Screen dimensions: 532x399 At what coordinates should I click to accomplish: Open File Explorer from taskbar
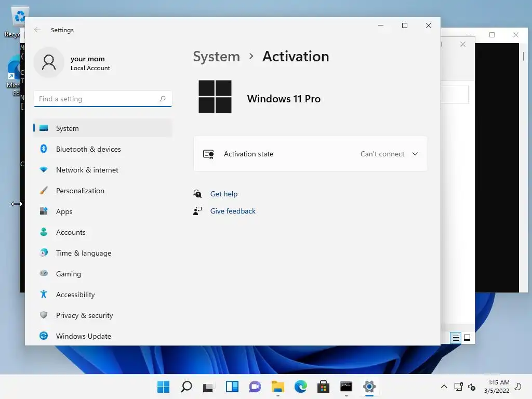tap(278, 387)
